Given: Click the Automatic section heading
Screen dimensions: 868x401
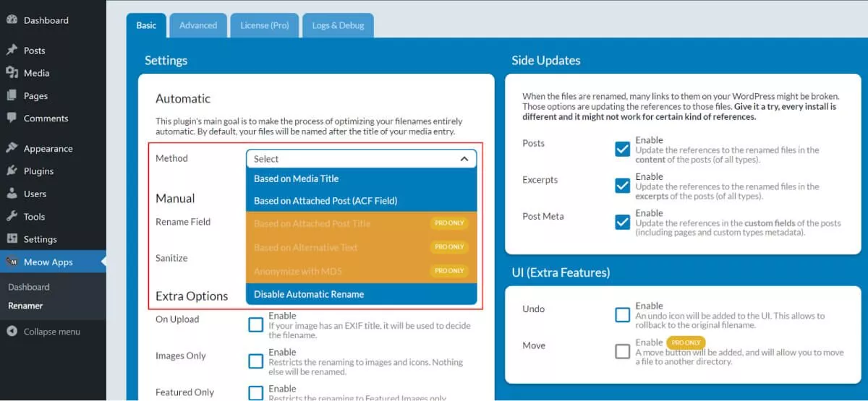Looking at the screenshot, I should (183, 98).
